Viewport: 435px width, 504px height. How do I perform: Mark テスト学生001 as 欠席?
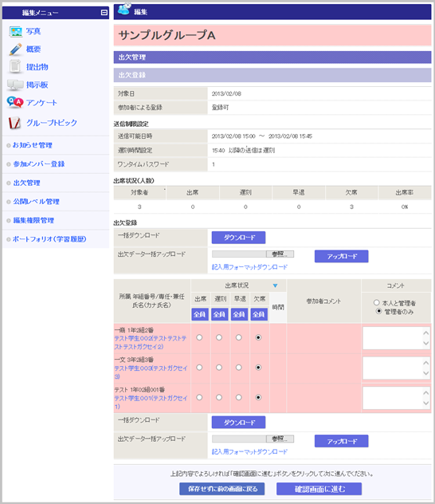[x=258, y=397]
